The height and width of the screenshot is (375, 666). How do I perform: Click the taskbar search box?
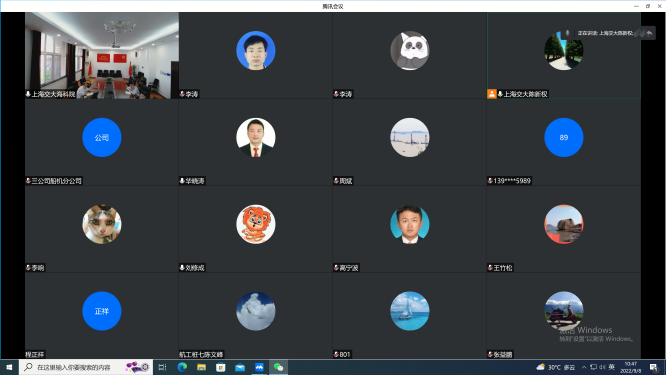86,367
